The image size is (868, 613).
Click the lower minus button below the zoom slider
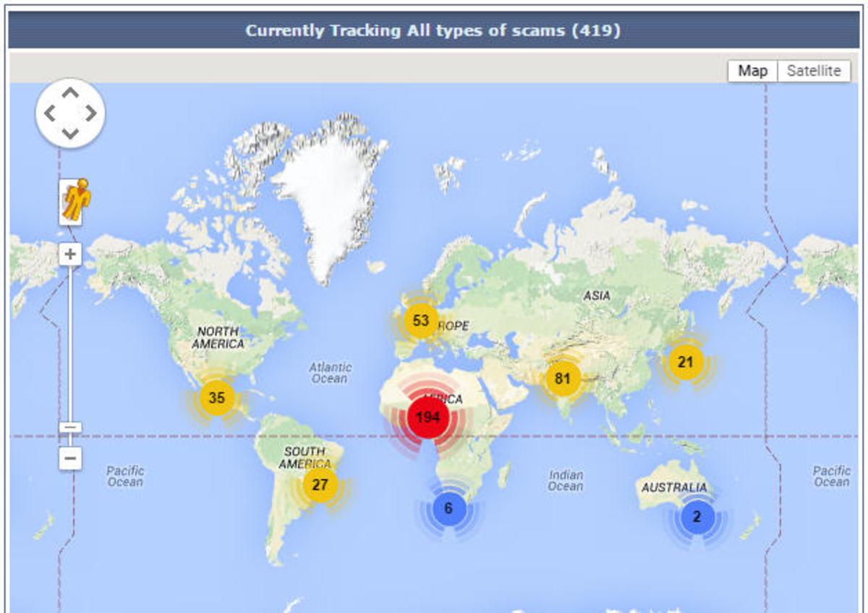click(x=69, y=459)
